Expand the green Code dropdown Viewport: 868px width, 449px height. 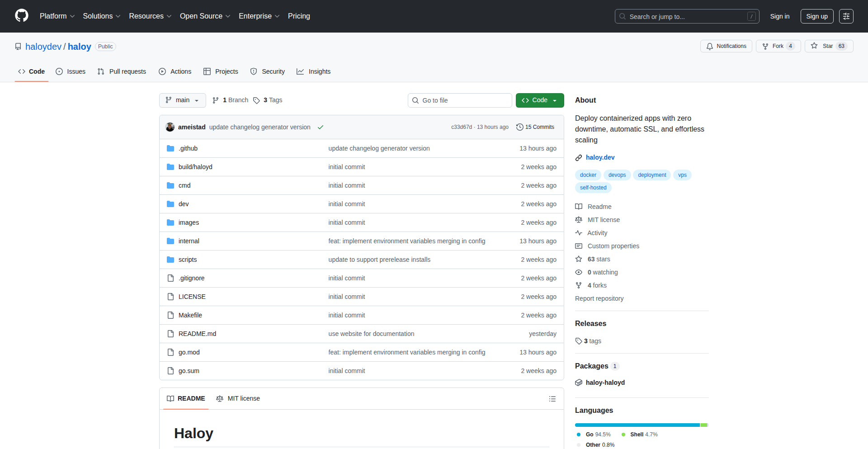pyautogui.click(x=539, y=100)
